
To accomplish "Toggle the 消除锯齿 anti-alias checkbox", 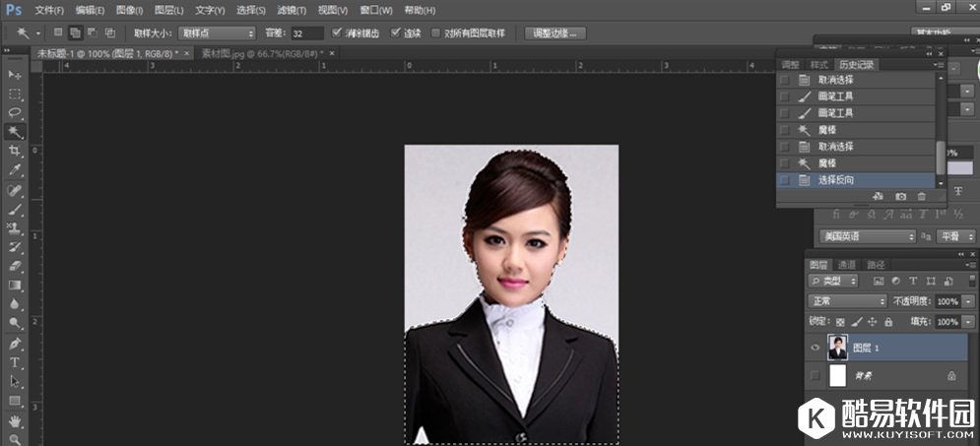I will [338, 32].
